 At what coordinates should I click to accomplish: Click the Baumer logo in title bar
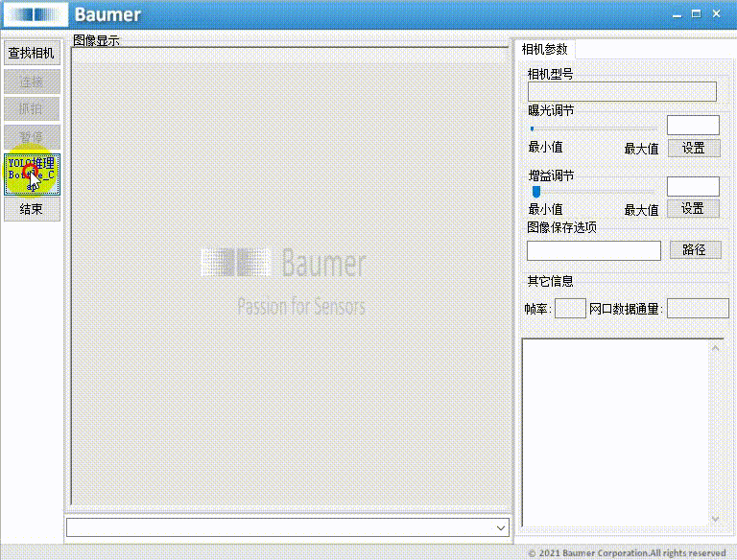(36, 14)
